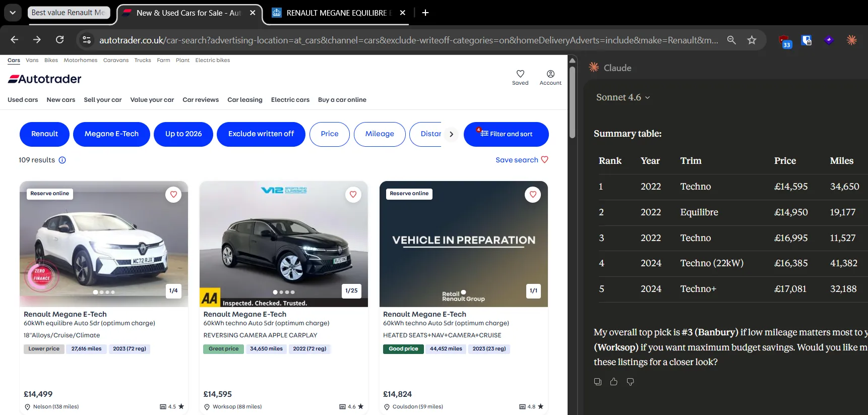Screen dimensions: 868x415
Task: Open Filter and sort panel
Action: click(x=506, y=134)
